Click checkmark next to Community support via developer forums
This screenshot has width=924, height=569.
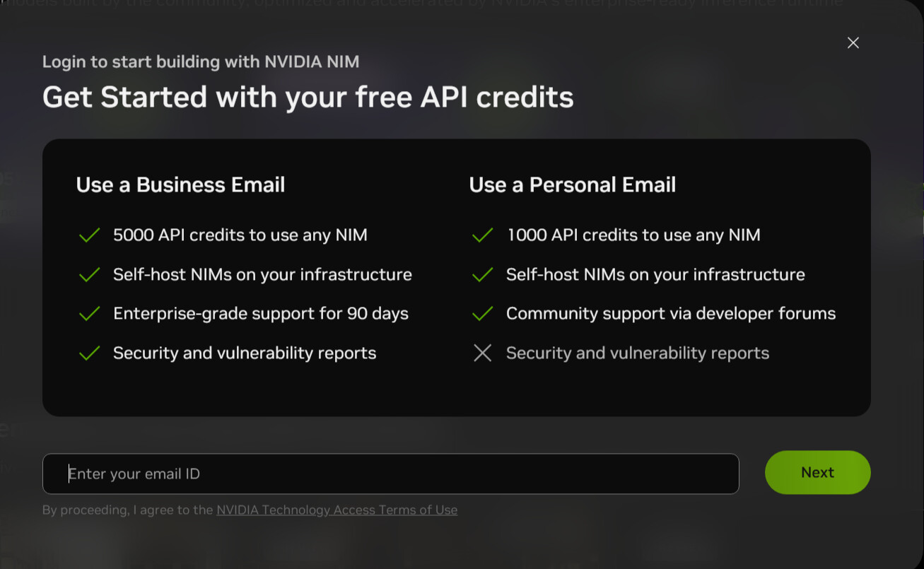point(482,314)
